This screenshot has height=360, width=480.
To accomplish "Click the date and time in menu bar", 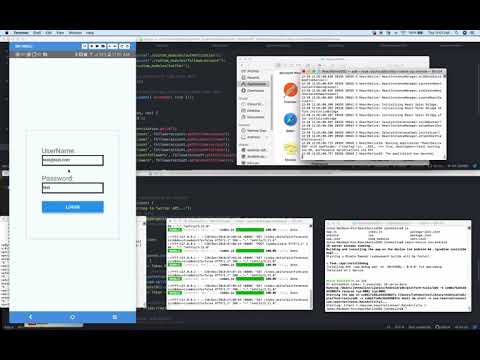I will pos(439,33).
